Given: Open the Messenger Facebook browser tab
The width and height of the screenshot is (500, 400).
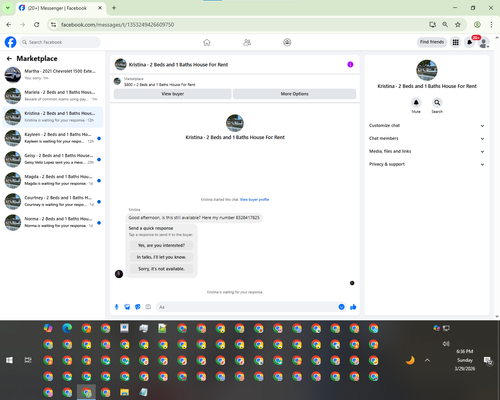Looking at the screenshot, I should [60, 8].
